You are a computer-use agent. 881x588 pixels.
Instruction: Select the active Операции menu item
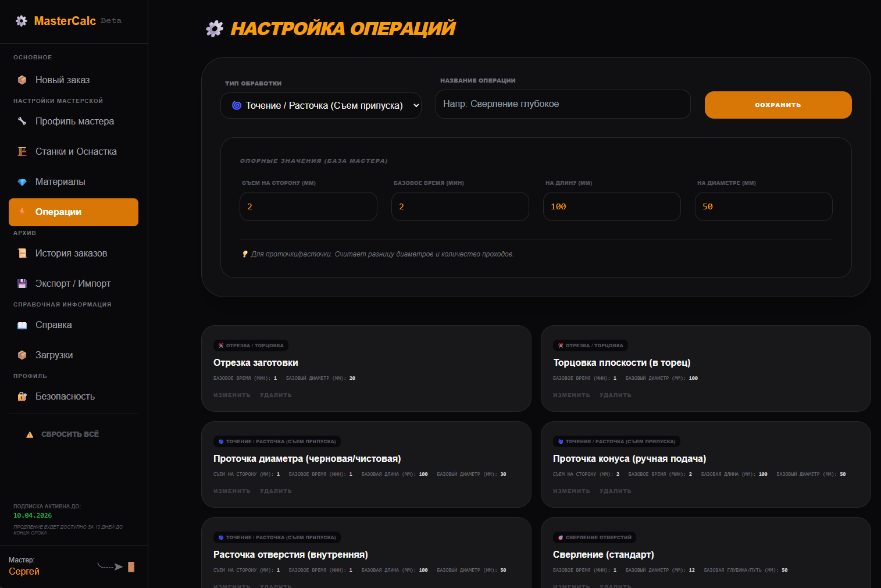click(73, 212)
